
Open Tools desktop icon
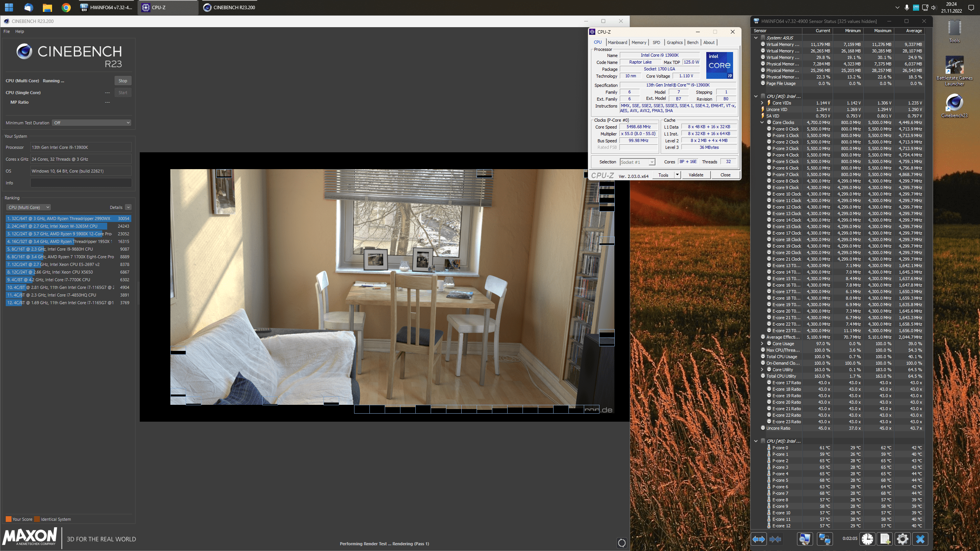coord(954,32)
